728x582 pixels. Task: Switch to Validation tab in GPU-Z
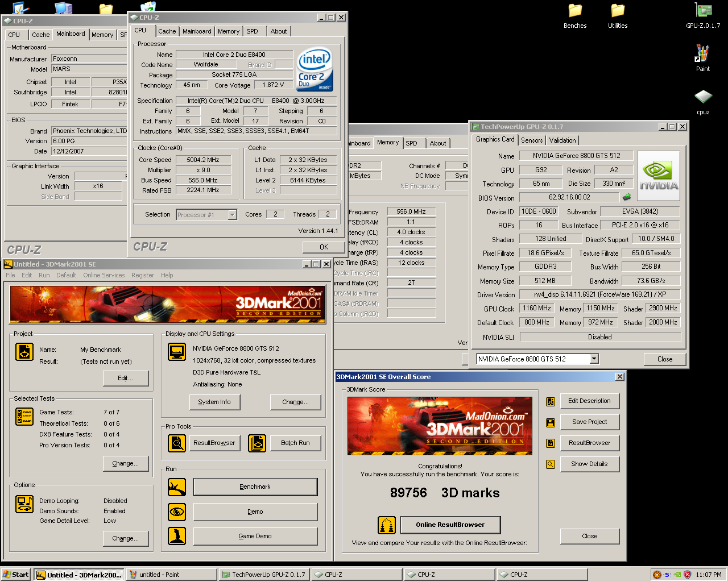[562, 140]
